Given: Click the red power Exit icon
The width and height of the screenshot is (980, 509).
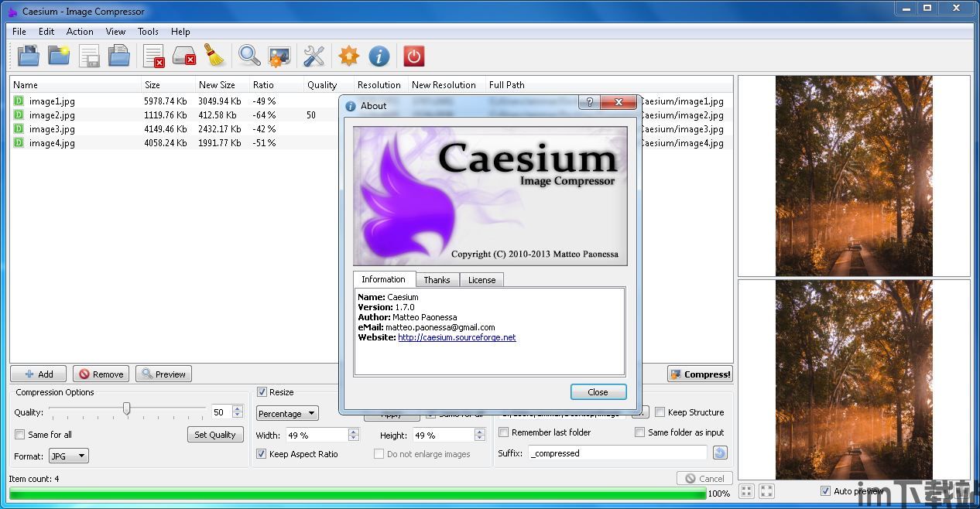Looking at the screenshot, I should tap(413, 56).
